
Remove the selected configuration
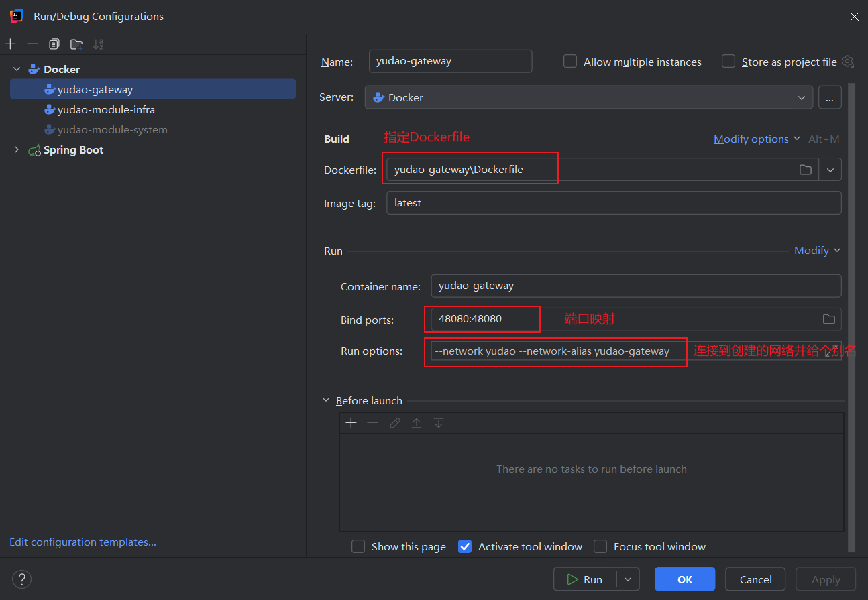coord(32,44)
